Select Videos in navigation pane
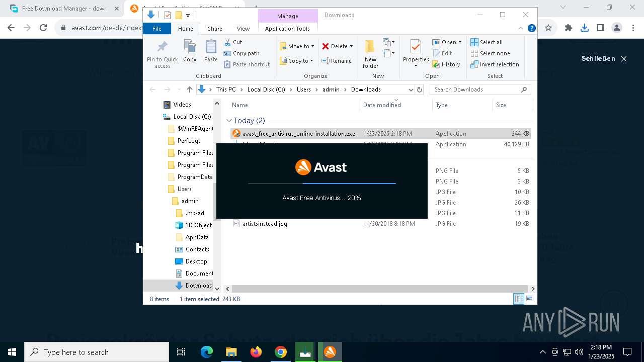 [x=177, y=105]
